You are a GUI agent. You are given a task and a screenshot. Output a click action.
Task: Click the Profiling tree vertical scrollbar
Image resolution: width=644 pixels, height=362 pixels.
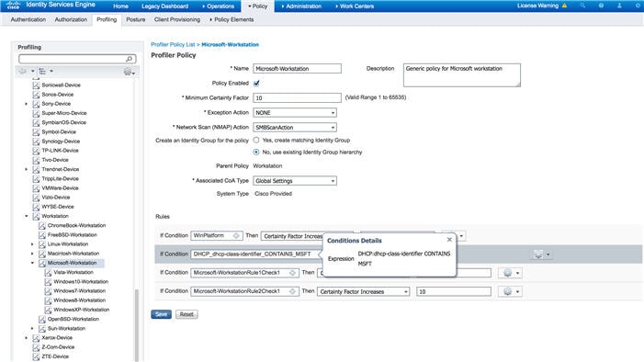tap(137, 324)
